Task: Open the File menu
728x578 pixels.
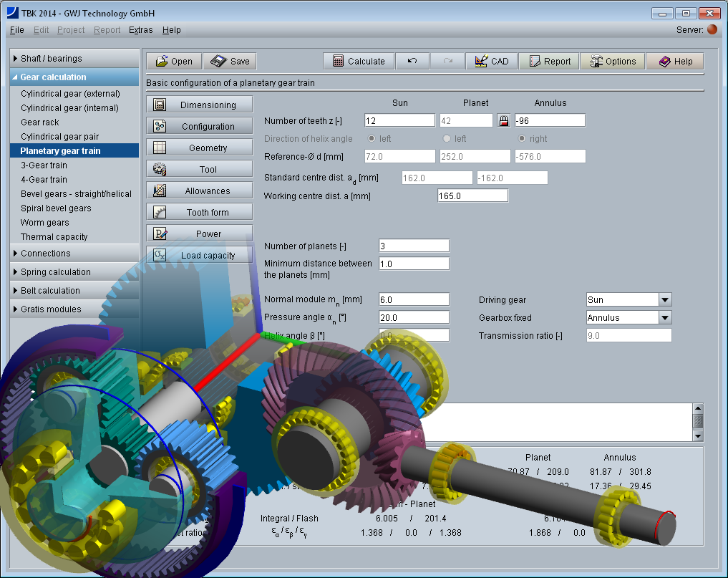Action: tap(17, 30)
